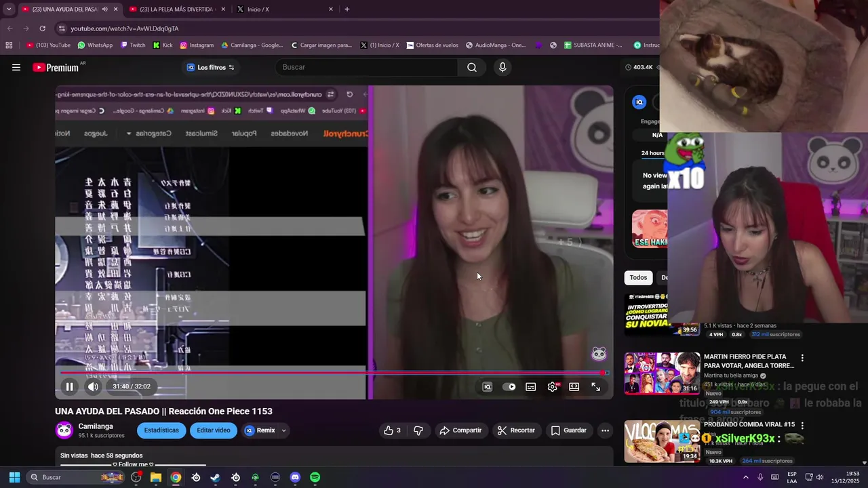Viewport: 868px width, 488px height.
Task: Open File Explorer from the taskbar
Action: coord(156,477)
